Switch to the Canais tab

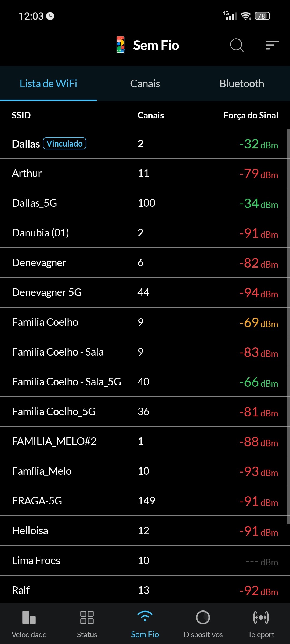pos(145,84)
